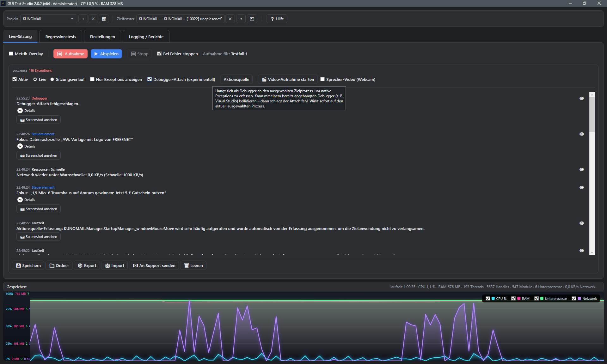The width and height of the screenshot is (607, 364).
Task: View screenshot for the _windowMouseMove Laufzeit entry
Action: [x=39, y=237]
